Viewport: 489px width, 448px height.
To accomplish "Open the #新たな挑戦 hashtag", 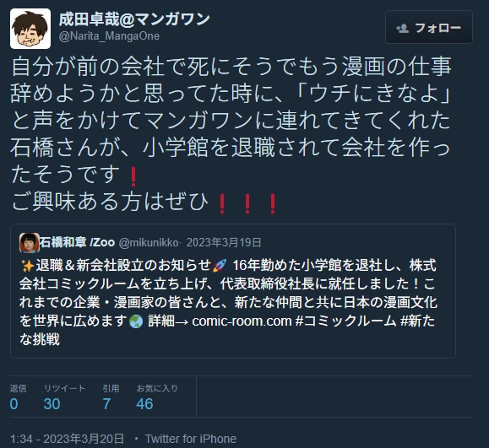I will click(x=227, y=330).
